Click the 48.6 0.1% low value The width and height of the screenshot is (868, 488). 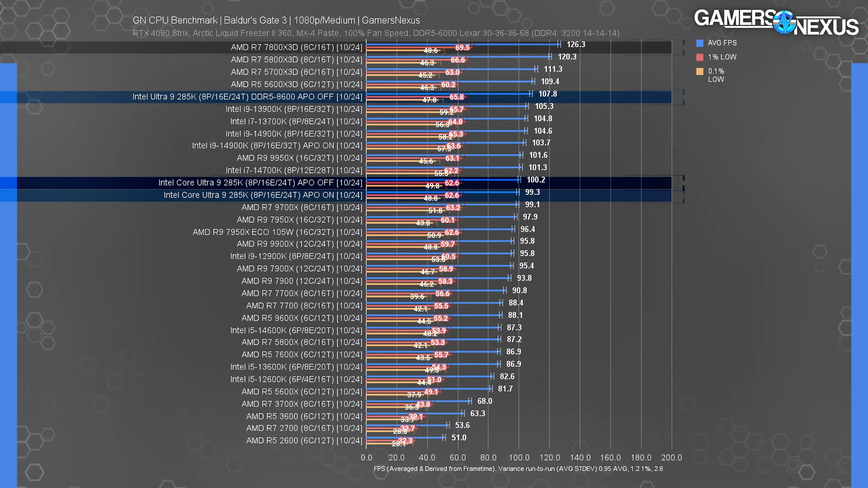[430, 51]
